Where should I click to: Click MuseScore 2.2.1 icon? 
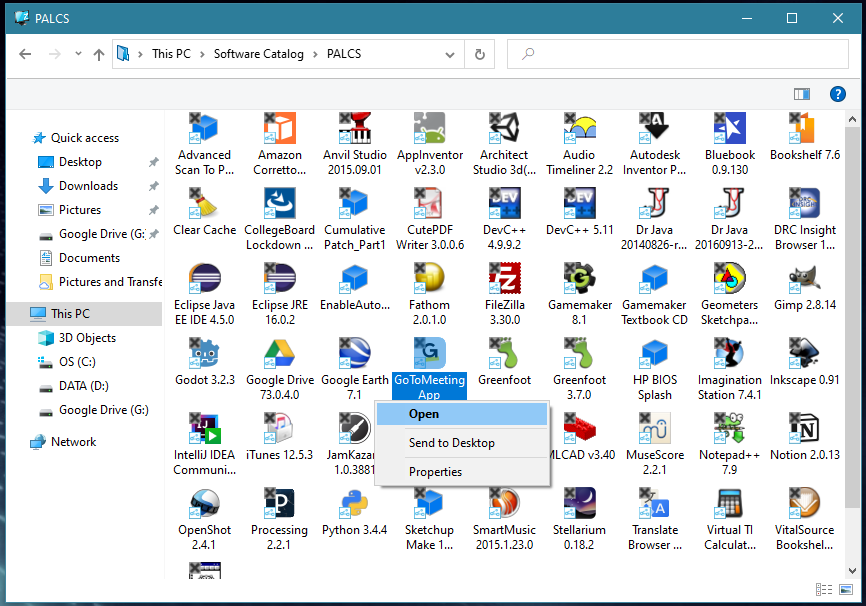pyautogui.click(x=654, y=429)
